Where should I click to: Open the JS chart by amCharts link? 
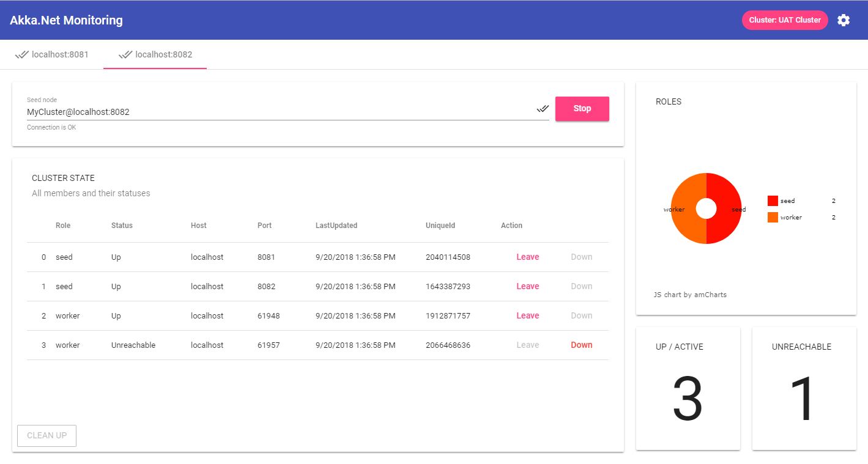pos(690,295)
